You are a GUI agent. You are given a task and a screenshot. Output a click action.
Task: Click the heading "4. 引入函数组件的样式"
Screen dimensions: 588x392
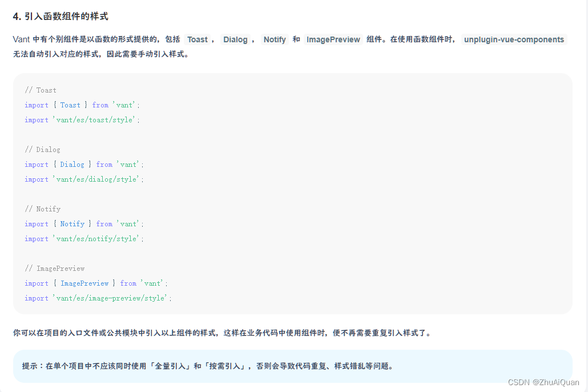pyautogui.click(x=61, y=16)
